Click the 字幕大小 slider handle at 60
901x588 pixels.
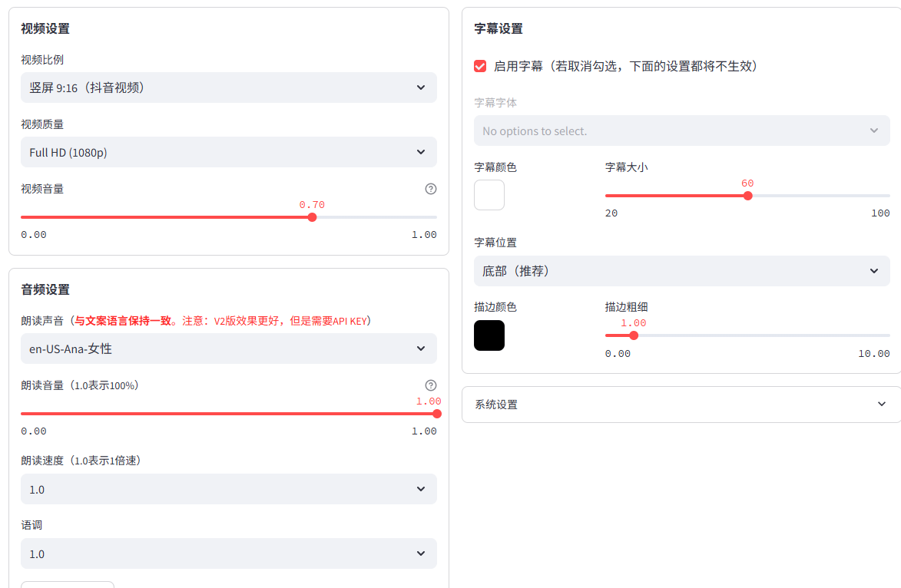747,196
